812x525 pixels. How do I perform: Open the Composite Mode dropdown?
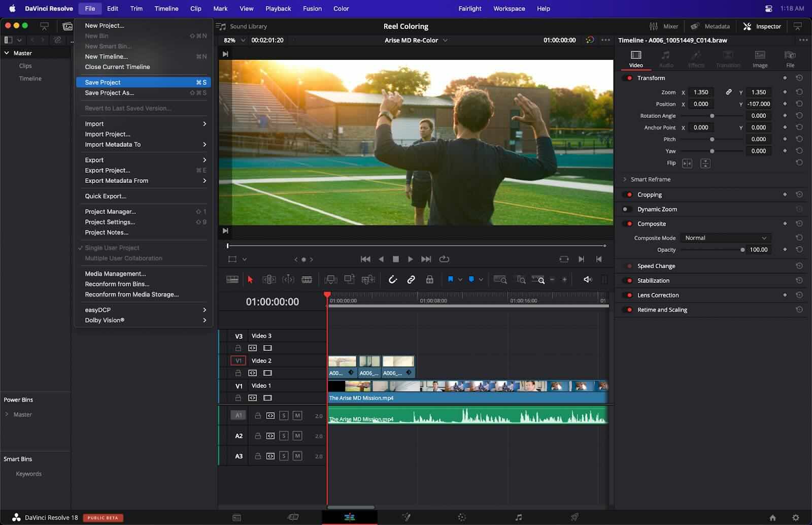(725, 238)
